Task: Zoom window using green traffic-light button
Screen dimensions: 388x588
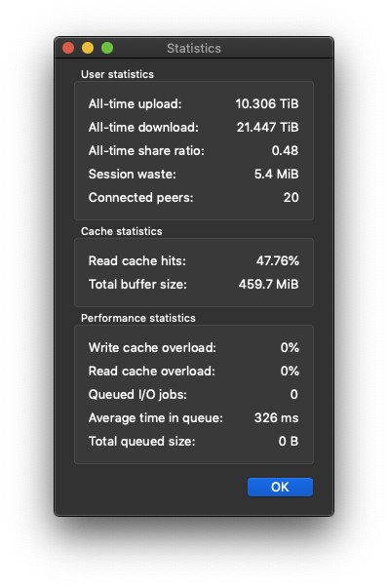Action: point(107,48)
